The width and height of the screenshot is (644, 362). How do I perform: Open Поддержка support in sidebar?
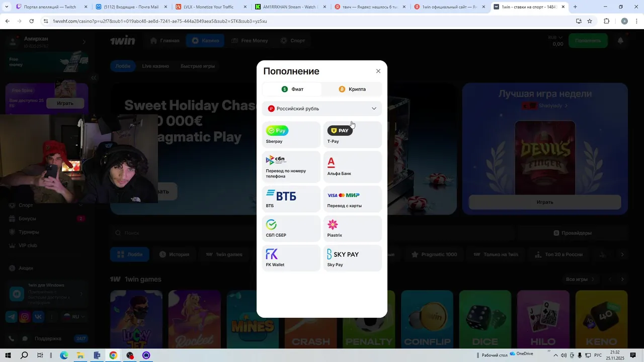[x=47, y=338]
